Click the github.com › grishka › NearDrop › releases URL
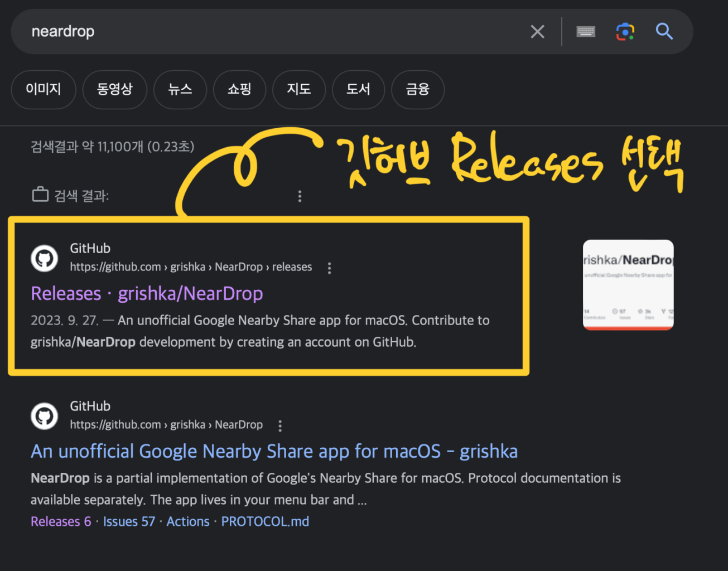The width and height of the screenshot is (728, 571). pos(191,267)
